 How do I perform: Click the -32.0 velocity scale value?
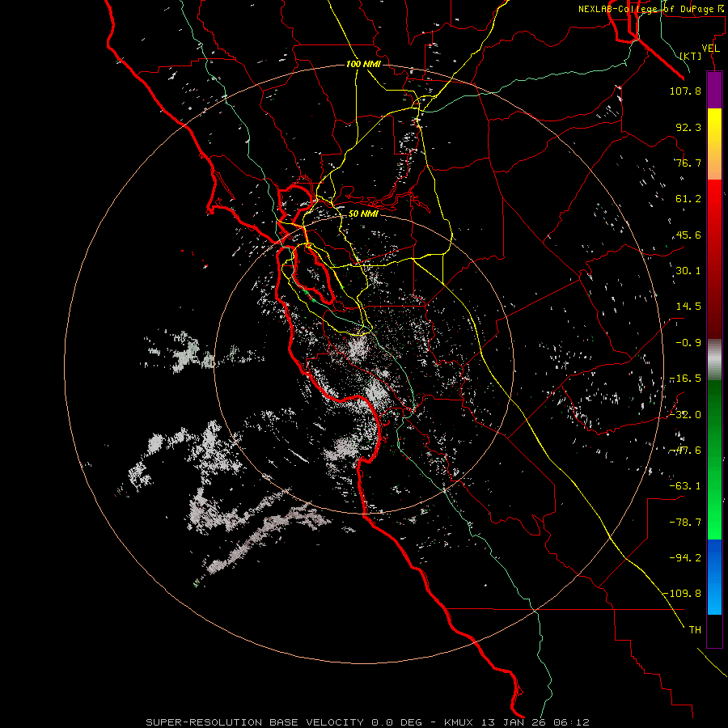coord(685,415)
